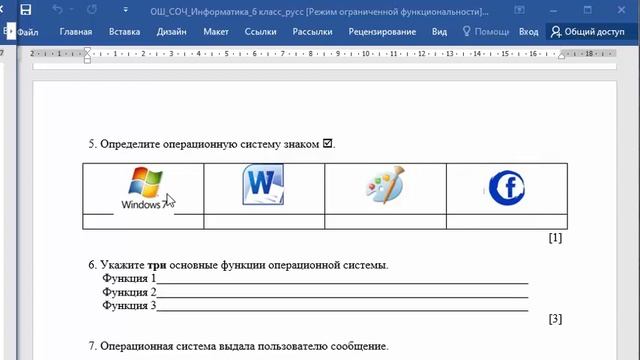Viewport: 640px width, 360px height.
Task: Click the right indent marker on the ruler
Action: [x=562, y=56]
